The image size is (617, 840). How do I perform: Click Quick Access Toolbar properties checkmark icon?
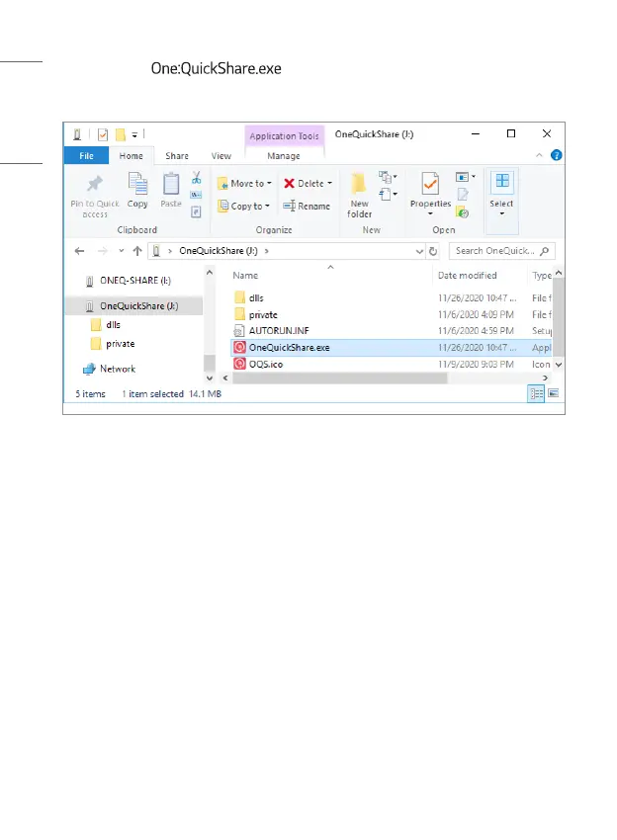point(103,134)
